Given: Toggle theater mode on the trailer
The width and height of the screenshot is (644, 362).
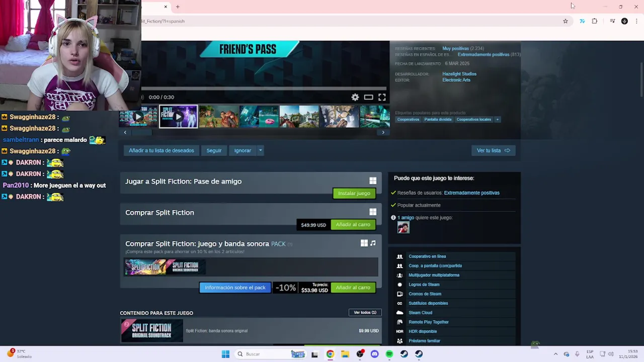Looking at the screenshot, I should [368, 97].
